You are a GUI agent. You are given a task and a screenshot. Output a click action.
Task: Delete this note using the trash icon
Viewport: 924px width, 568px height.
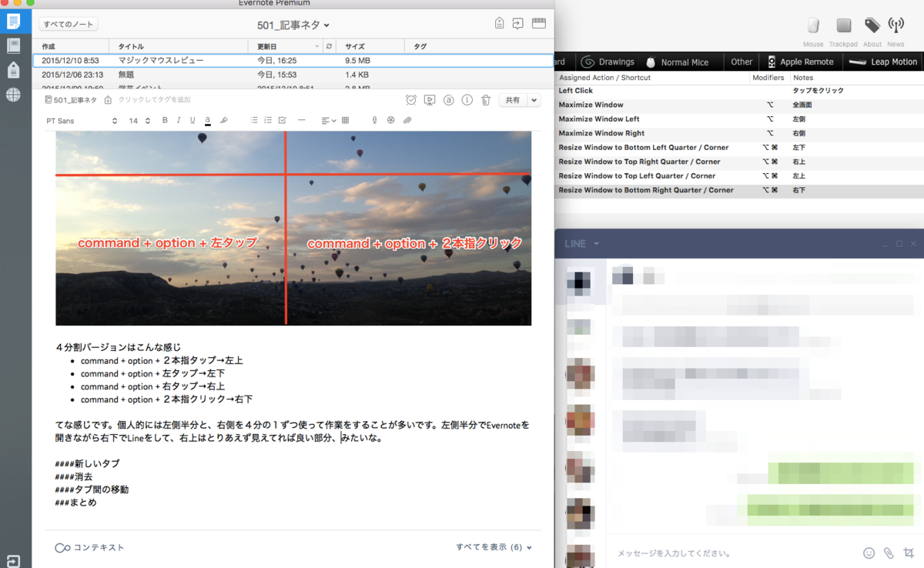point(486,100)
